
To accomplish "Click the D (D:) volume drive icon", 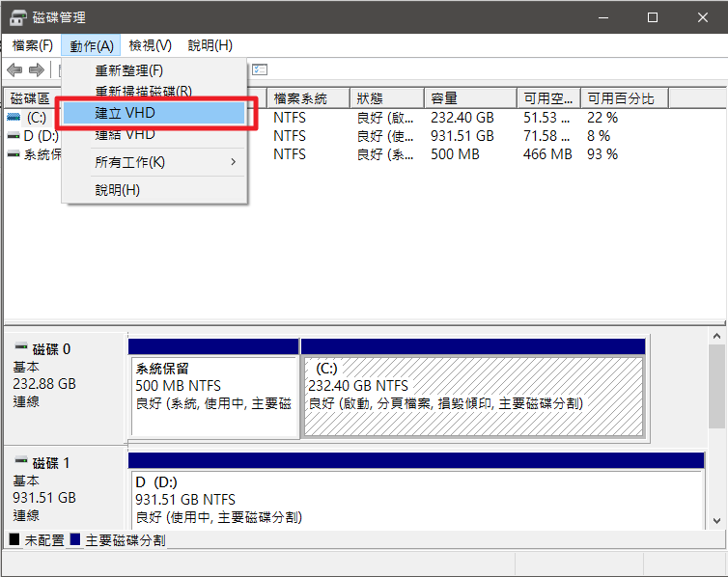I will click(x=13, y=136).
